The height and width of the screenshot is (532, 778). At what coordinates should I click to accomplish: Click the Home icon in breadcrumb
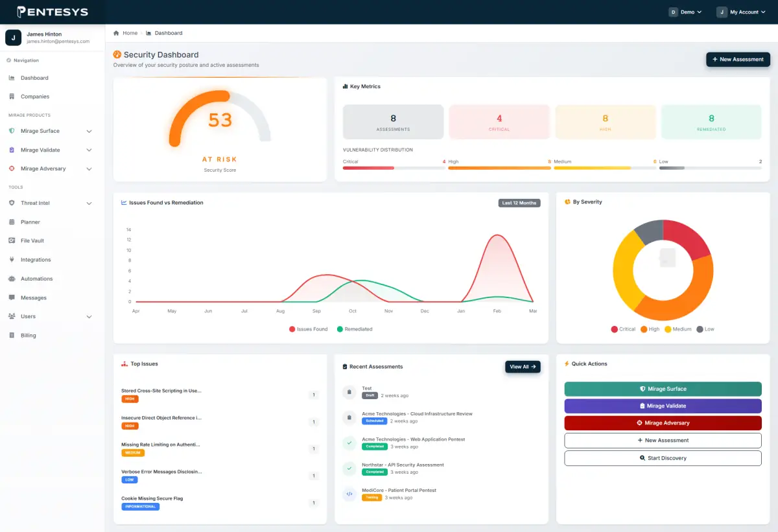pyautogui.click(x=116, y=33)
